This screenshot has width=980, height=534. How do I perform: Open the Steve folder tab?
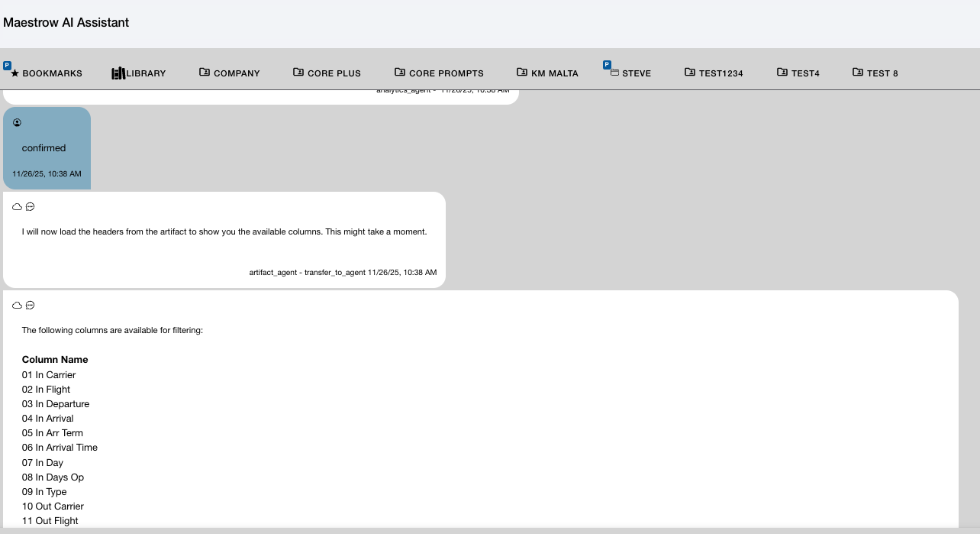pos(630,73)
